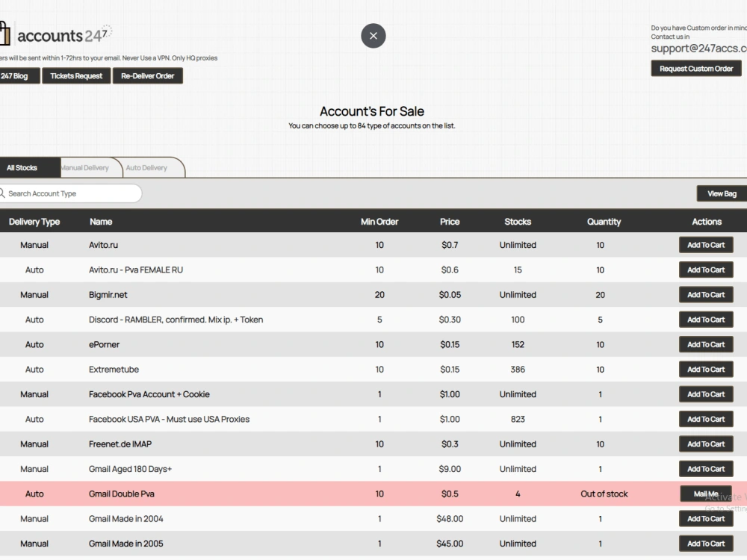This screenshot has width=747, height=560.
Task: Click Mail Me for Gmail Double Pva
Action: click(706, 494)
